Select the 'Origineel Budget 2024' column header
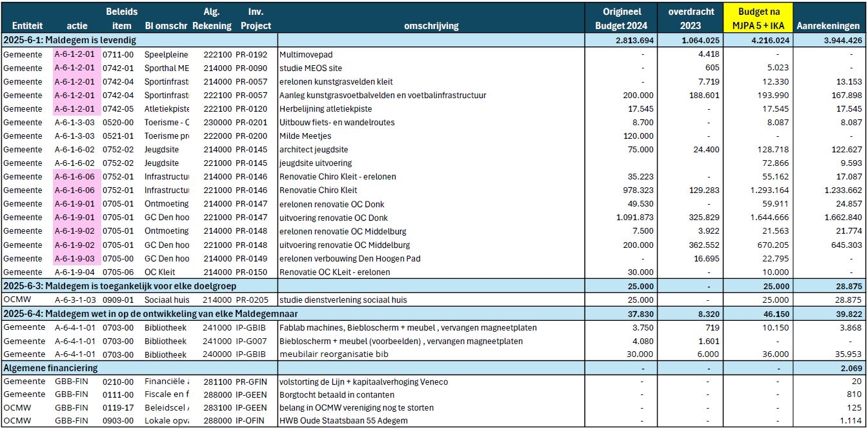 621,19
